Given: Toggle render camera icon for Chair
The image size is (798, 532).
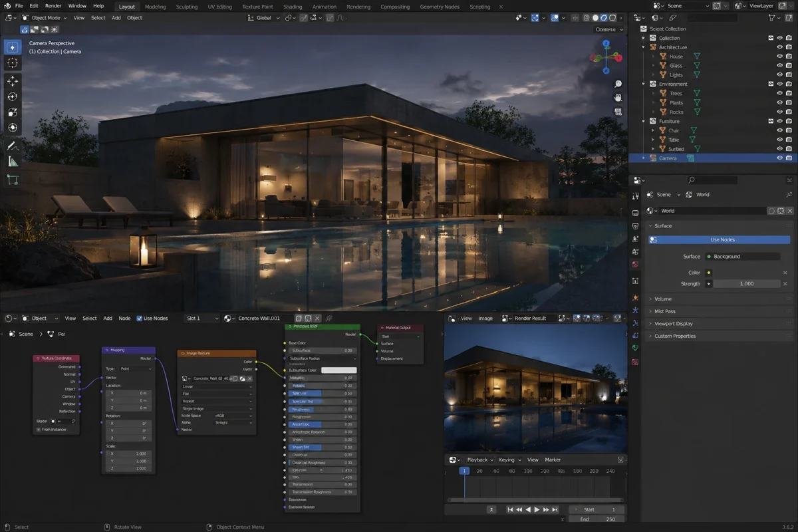Looking at the screenshot, I should click(x=788, y=130).
